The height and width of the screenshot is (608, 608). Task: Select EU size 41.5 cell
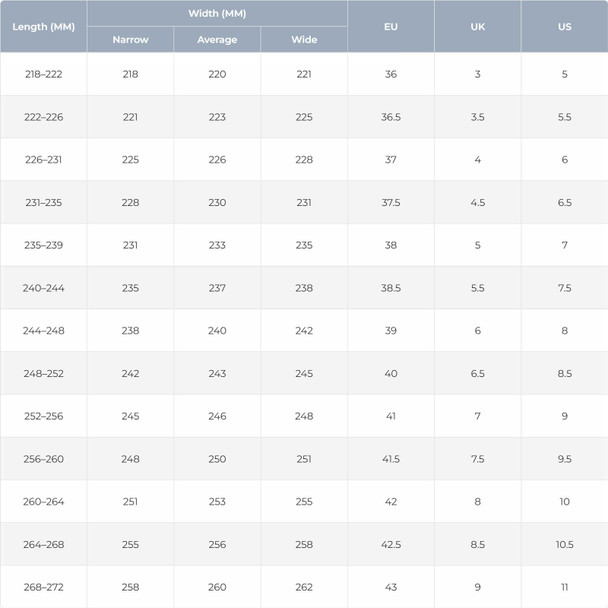point(391,459)
